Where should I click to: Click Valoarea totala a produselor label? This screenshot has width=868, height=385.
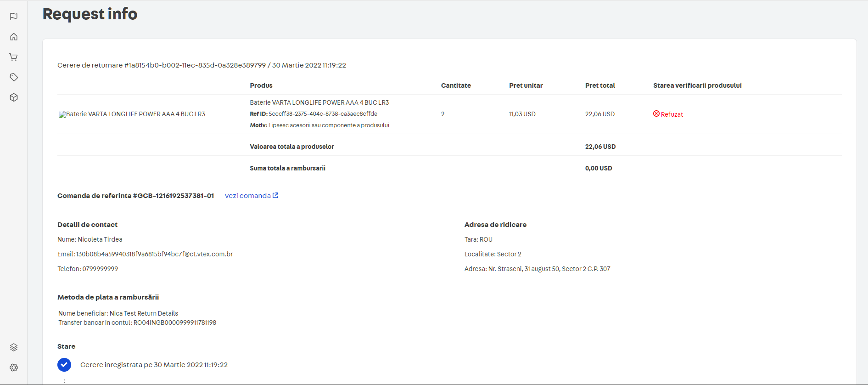point(292,147)
